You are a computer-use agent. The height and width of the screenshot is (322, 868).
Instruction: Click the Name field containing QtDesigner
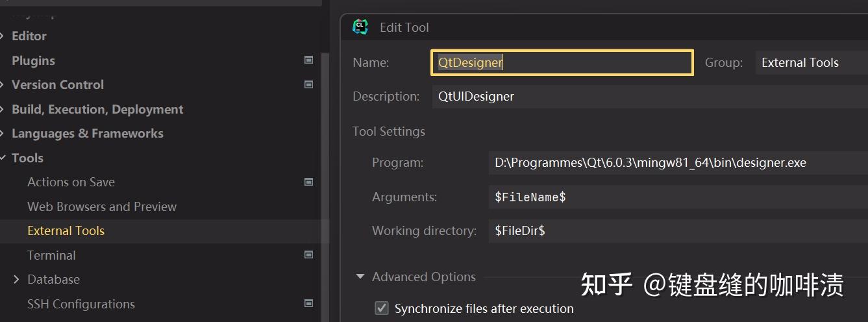tap(562, 63)
